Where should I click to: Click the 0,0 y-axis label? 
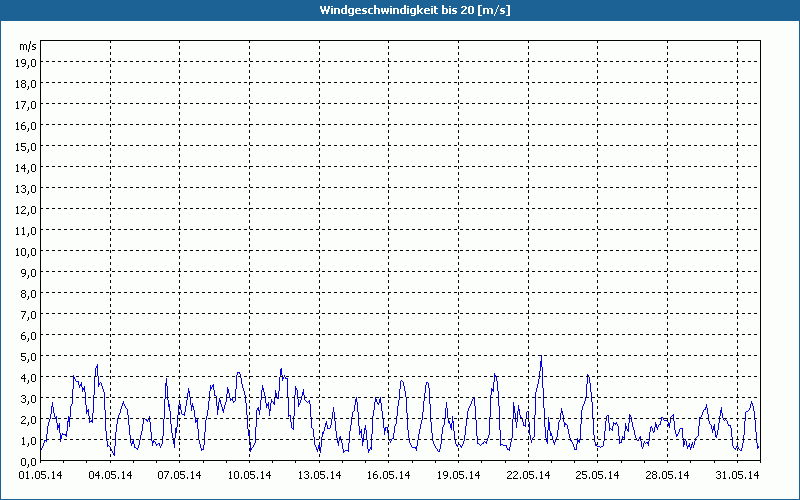(28, 462)
